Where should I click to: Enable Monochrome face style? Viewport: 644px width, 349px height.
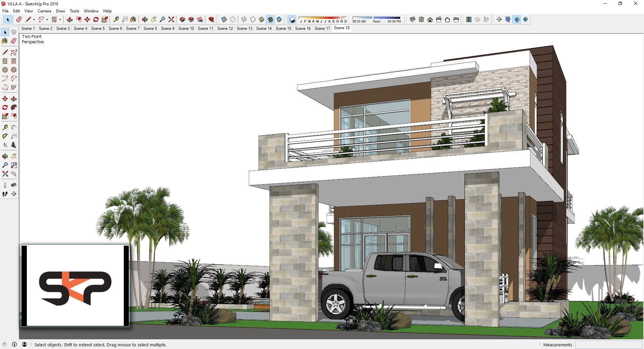(279, 19)
